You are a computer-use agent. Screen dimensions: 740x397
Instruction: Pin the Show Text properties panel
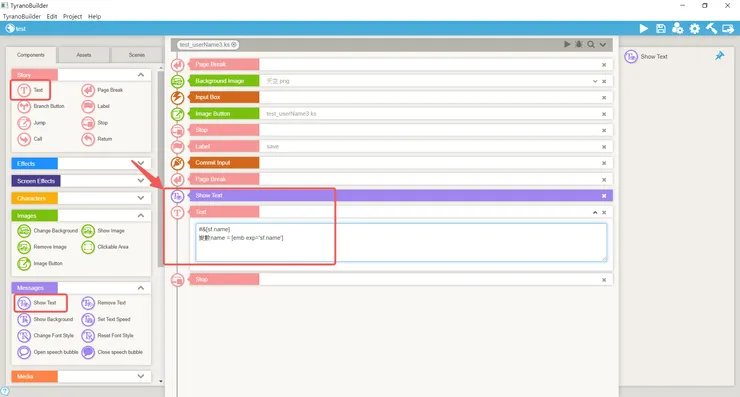point(719,56)
